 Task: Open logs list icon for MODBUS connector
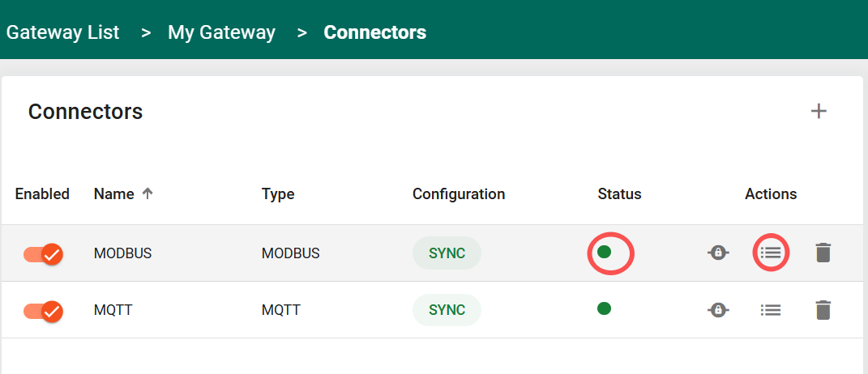(x=771, y=253)
